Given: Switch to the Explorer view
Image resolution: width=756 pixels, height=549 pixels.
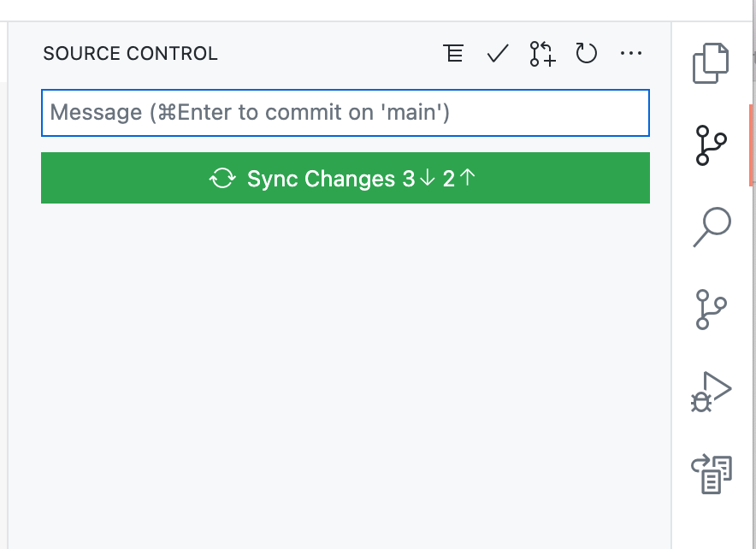Looking at the screenshot, I should 710,62.
